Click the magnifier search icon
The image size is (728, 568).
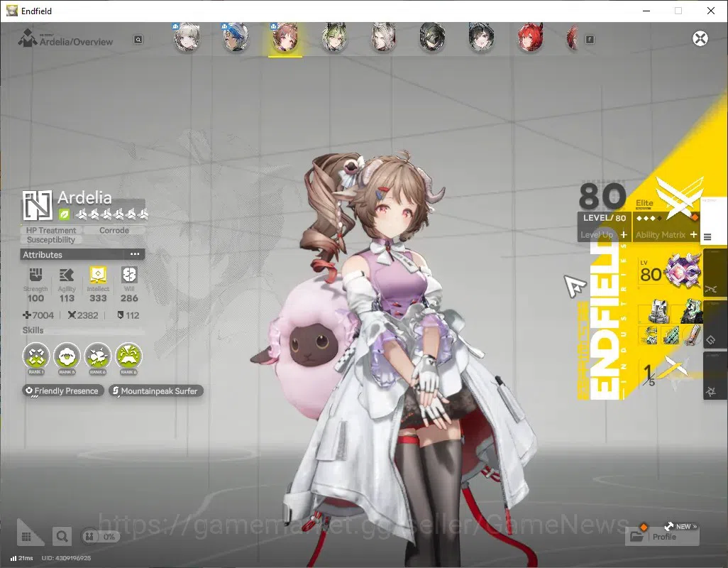click(62, 537)
